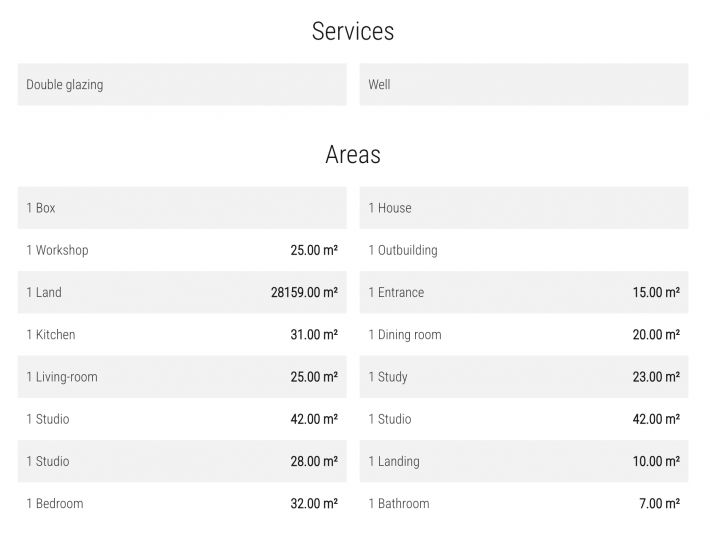Click the 1 Kitchen area row

click(x=182, y=335)
